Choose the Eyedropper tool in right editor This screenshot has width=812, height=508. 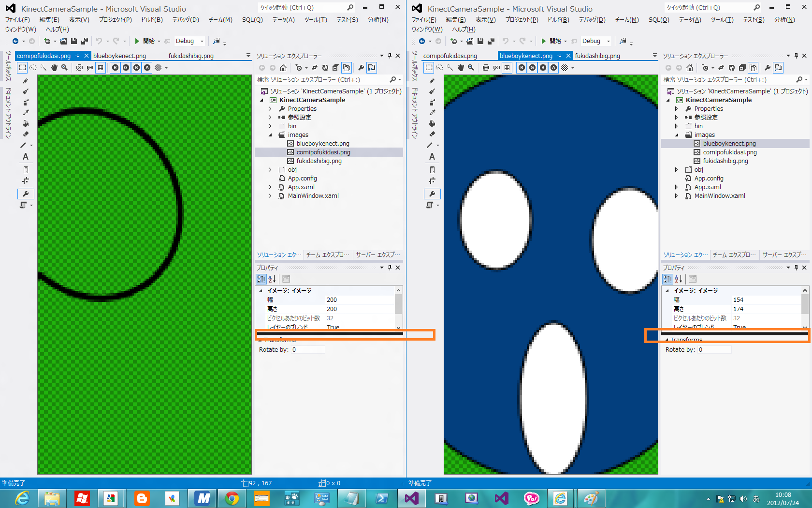[x=432, y=113]
